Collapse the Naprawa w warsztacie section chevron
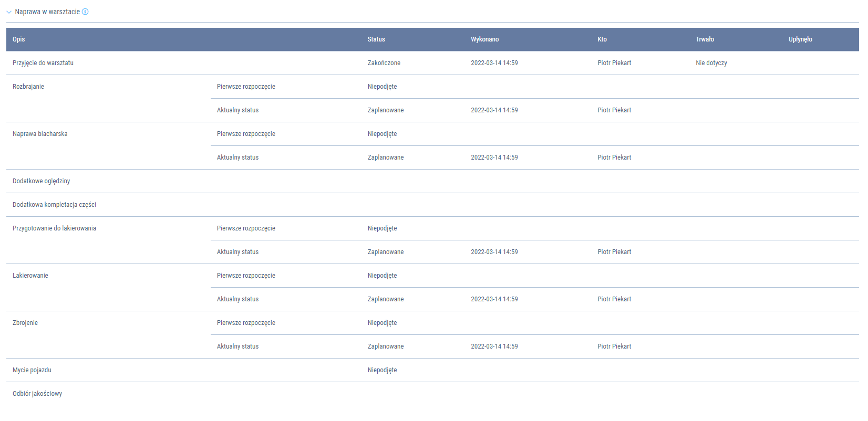Image resolution: width=868 pixels, height=421 pixels. pos(9,12)
